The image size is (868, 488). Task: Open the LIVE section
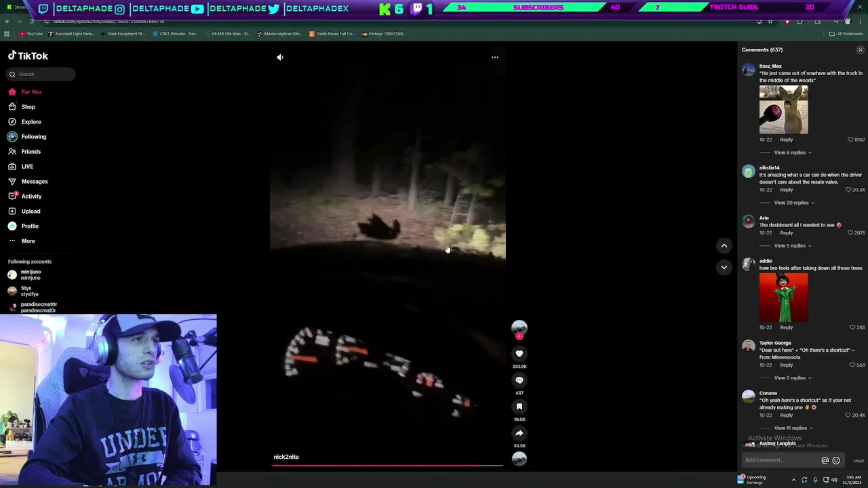(20, 166)
